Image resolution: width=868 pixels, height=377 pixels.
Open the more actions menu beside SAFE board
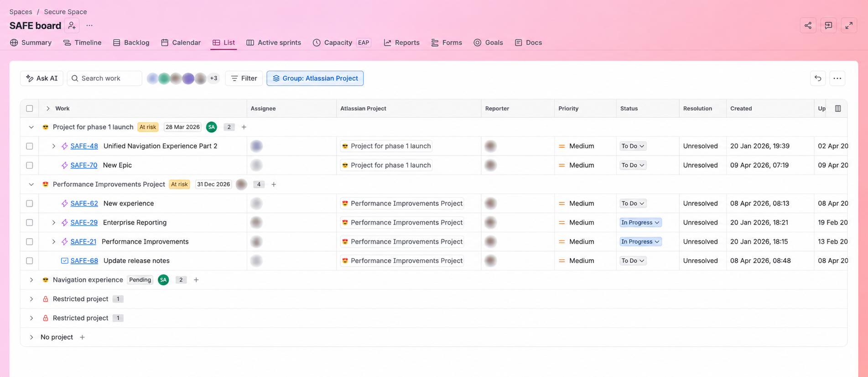click(x=89, y=26)
